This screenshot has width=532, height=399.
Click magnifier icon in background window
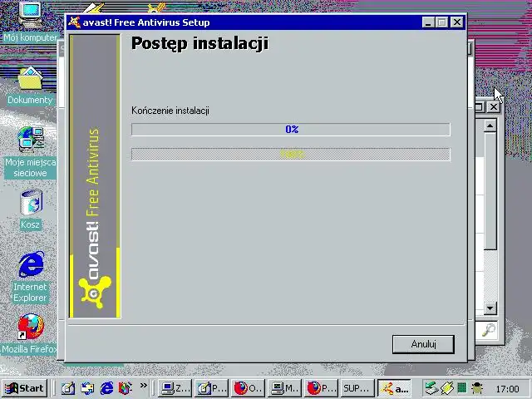[x=489, y=330]
